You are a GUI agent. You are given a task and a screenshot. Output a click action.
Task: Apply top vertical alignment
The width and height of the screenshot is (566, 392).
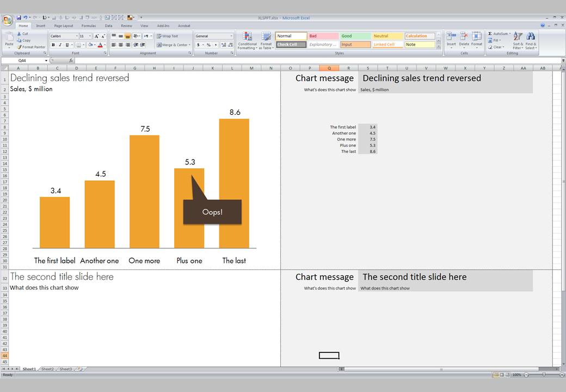[114, 36]
